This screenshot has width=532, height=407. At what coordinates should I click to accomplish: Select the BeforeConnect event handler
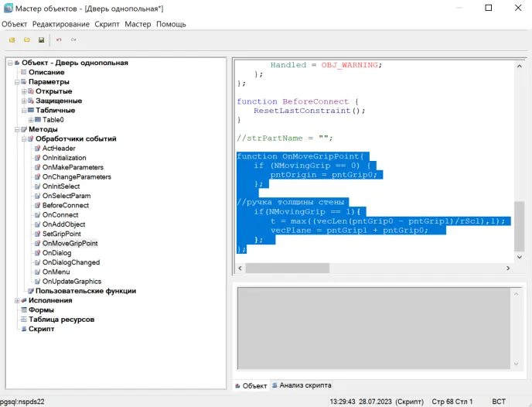65,205
